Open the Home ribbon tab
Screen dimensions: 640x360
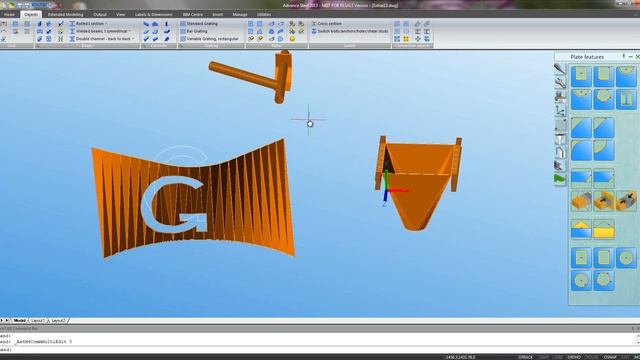9,14
